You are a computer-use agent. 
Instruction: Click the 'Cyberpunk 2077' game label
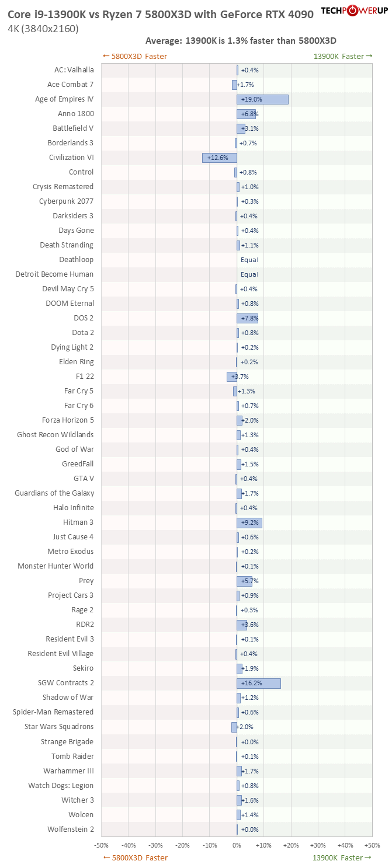pos(66,201)
